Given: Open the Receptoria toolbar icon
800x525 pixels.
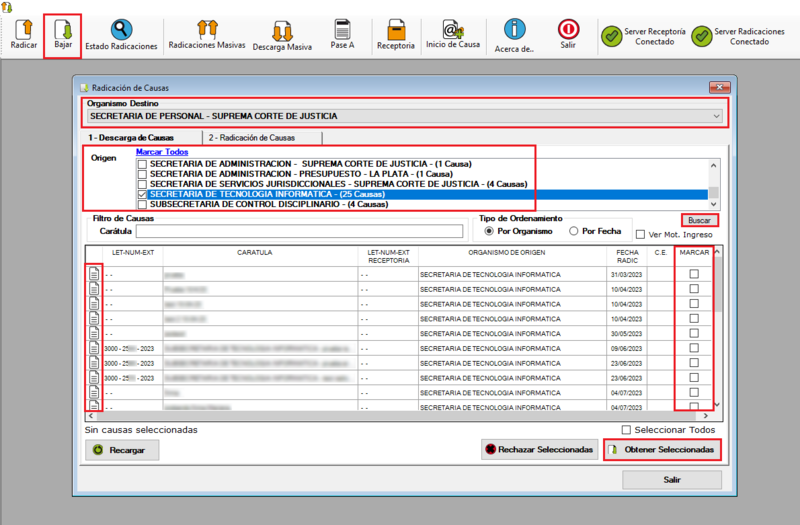Looking at the screenshot, I should click(396, 30).
